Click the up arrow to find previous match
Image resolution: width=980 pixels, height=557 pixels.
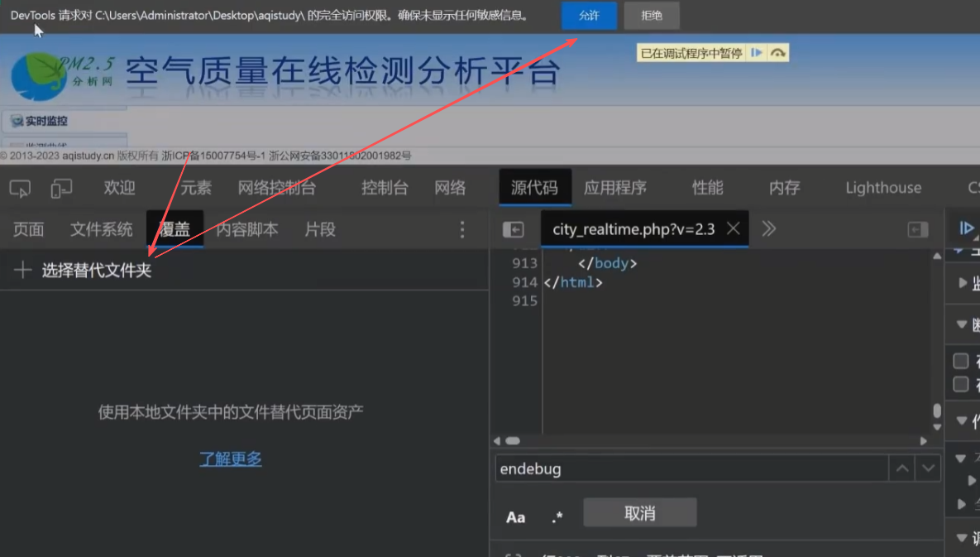[x=901, y=468]
